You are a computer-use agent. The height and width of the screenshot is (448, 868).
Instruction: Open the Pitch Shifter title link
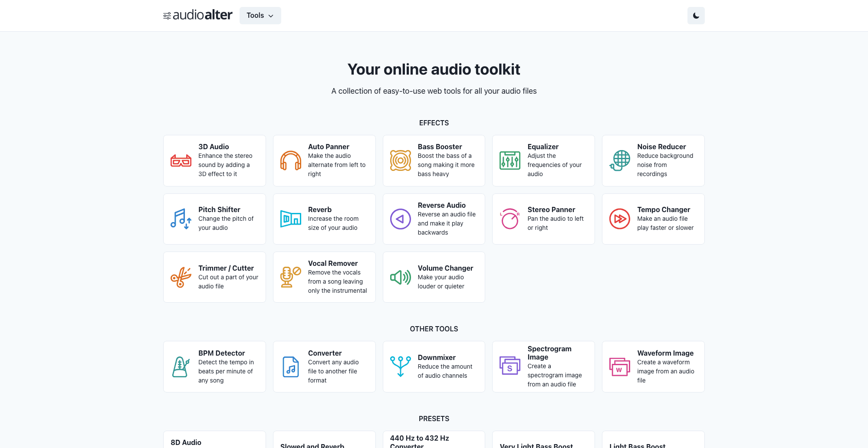click(x=219, y=209)
